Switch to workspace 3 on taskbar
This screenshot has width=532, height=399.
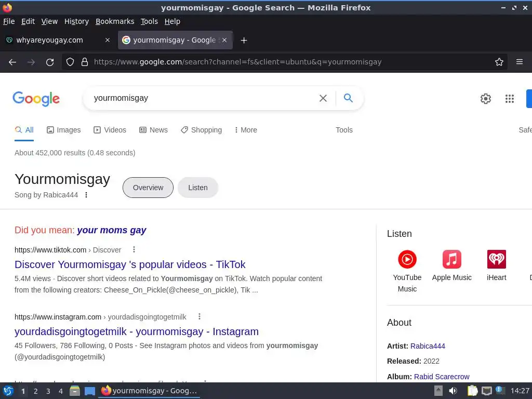pyautogui.click(x=48, y=391)
